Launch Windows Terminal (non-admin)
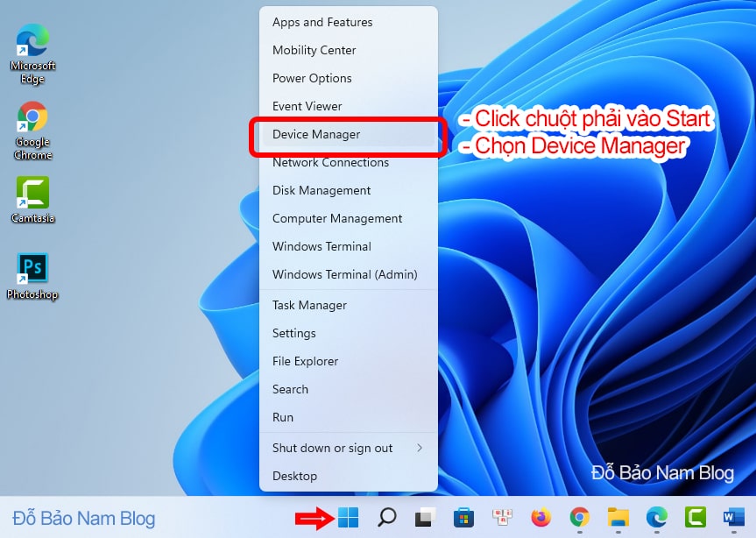The width and height of the screenshot is (756, 538). [348, 246]
